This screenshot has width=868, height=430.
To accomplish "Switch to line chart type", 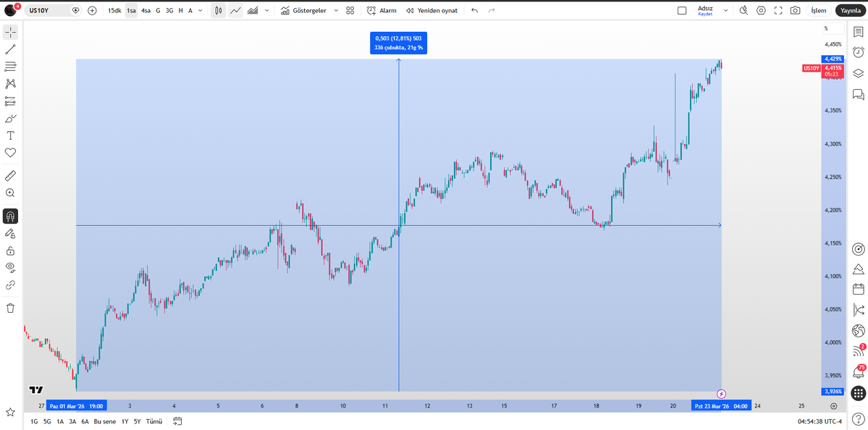I will coord(236,11).
